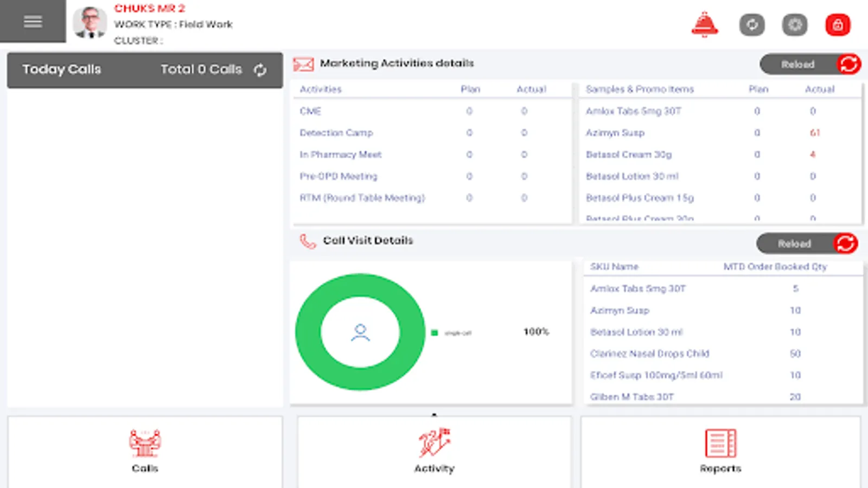Open the red notification bell
Screen dimensions: 868x488
coord(705,24)
